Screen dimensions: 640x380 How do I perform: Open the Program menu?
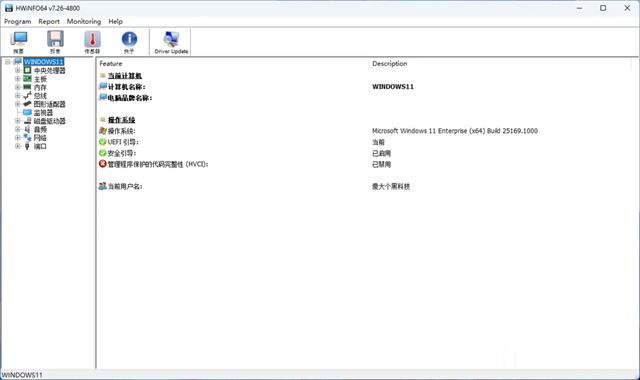pyautogui.click(x=18, y=21)
